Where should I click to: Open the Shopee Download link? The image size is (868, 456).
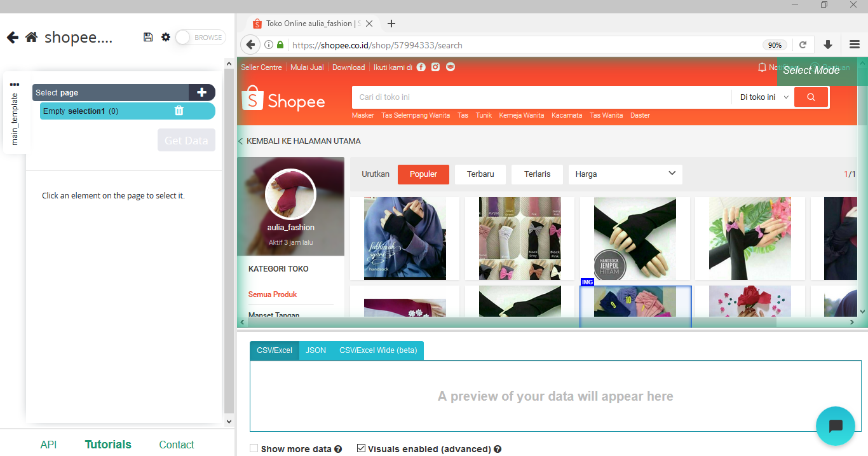[x=348, y=67]
